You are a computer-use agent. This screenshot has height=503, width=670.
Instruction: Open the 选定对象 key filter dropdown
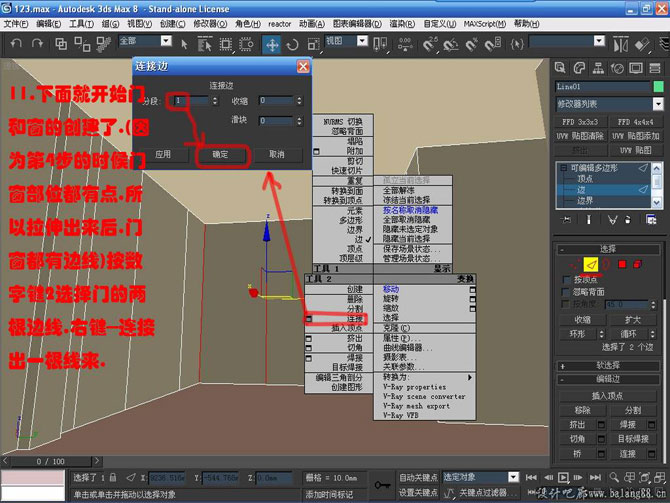(513, 477)
